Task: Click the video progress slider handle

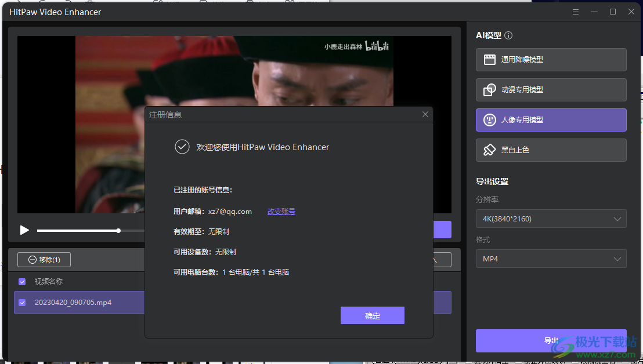Action: point(118,231)
